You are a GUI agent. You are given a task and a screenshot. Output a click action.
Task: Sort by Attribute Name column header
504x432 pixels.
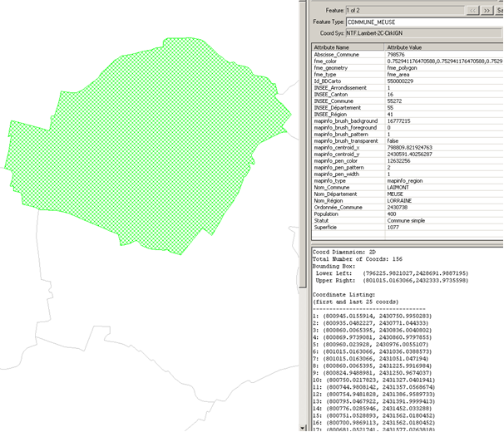(x=348, y=47)
